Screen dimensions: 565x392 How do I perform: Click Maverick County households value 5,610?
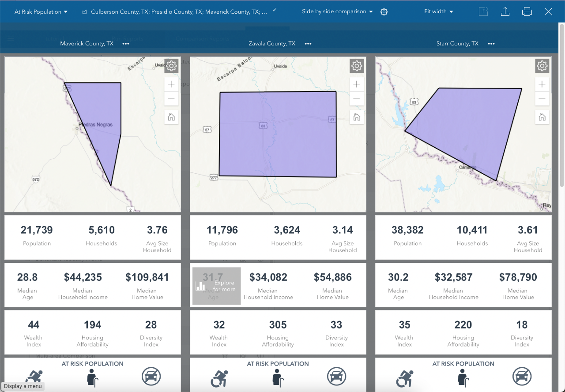[x=102, y=230]
